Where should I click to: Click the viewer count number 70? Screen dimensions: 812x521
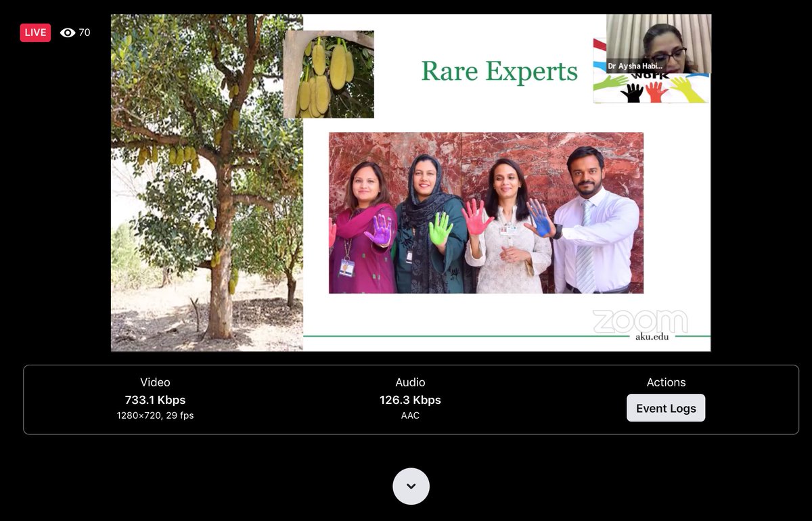[x=85, y=32]
